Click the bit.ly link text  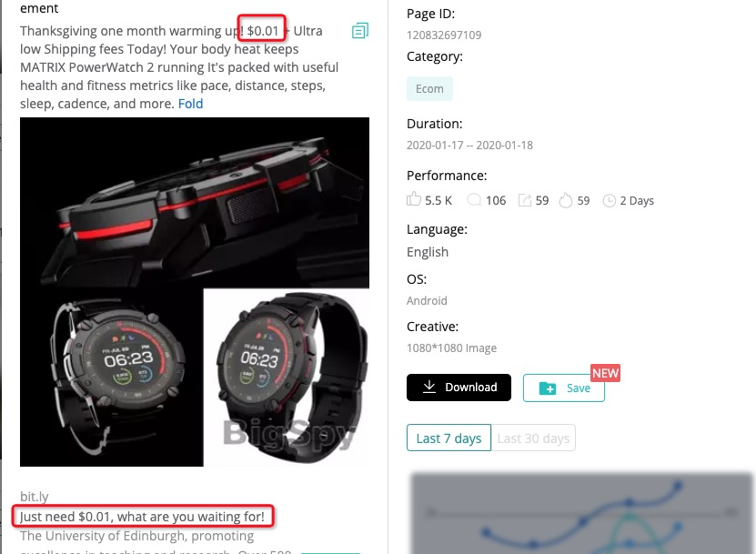coord(35,496)
